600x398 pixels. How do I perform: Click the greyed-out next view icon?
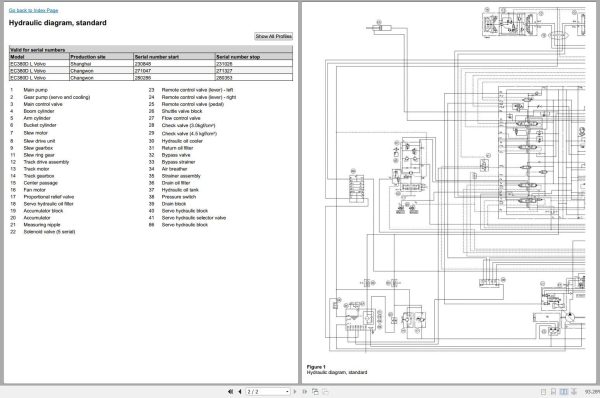(325, 391)
